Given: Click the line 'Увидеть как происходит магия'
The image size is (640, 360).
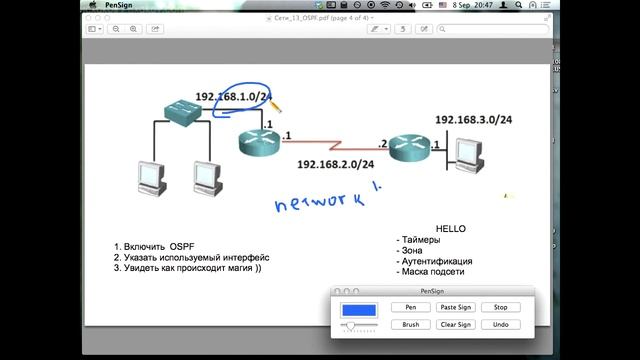Looking at the screenshot, I should coord(193,268).
